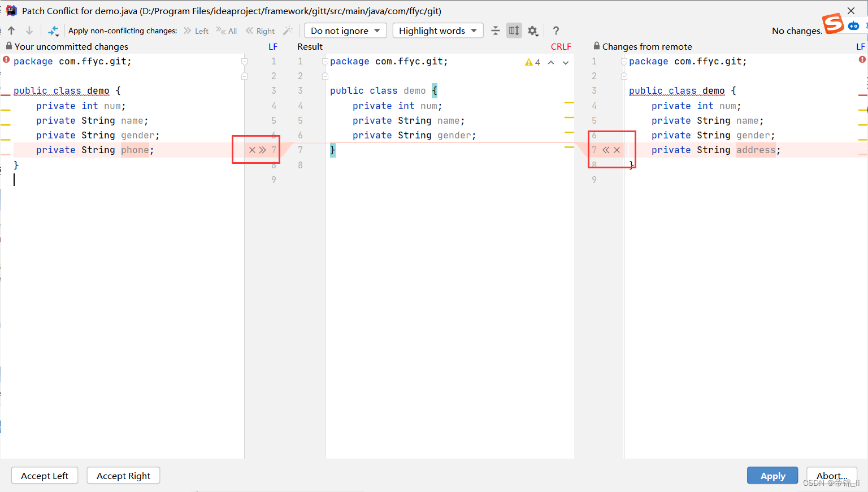Click error indicator at right pane edge

[x=862, y=59]
